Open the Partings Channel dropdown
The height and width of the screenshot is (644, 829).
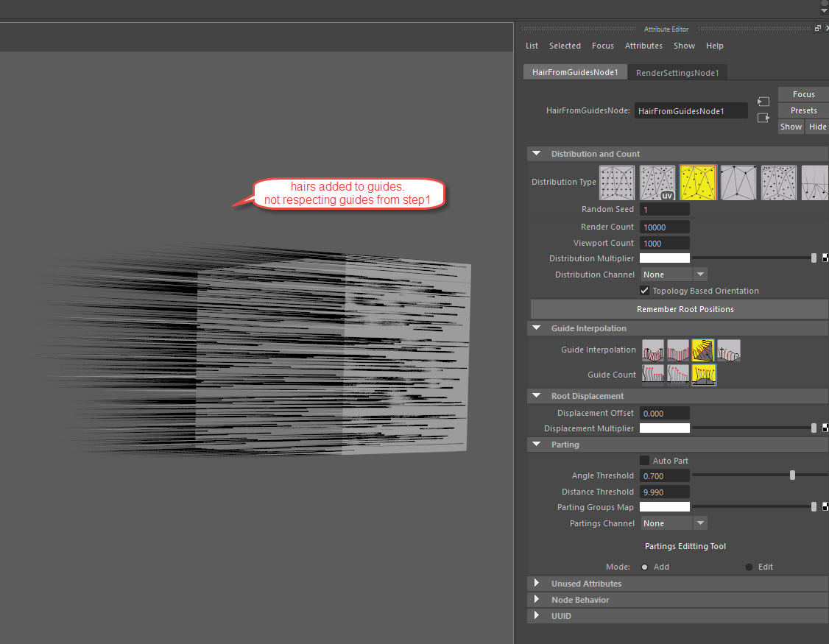tap(674, 523)
